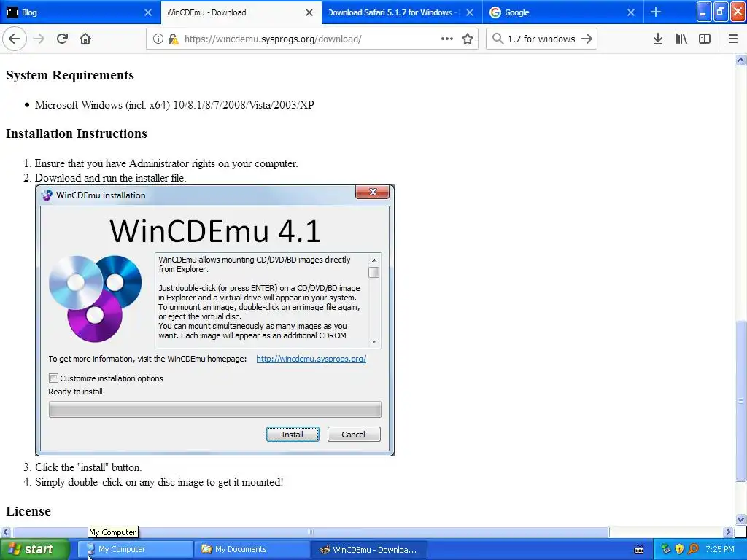Click the page scroll up arrow
Screen dimensions: 747x560
(x=740, y=60)
